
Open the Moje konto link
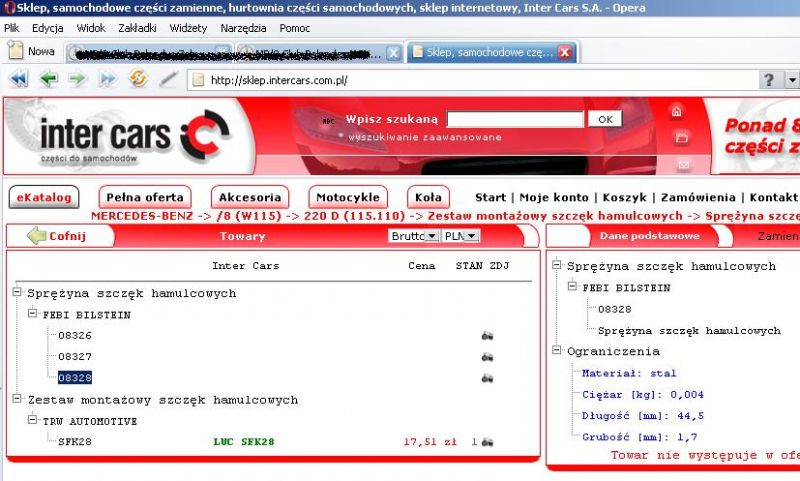[554, 197]
